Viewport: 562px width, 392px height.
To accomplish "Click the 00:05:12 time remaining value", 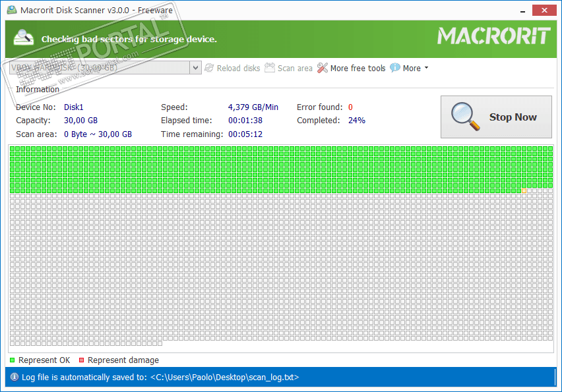I will [x=245, y=134].
